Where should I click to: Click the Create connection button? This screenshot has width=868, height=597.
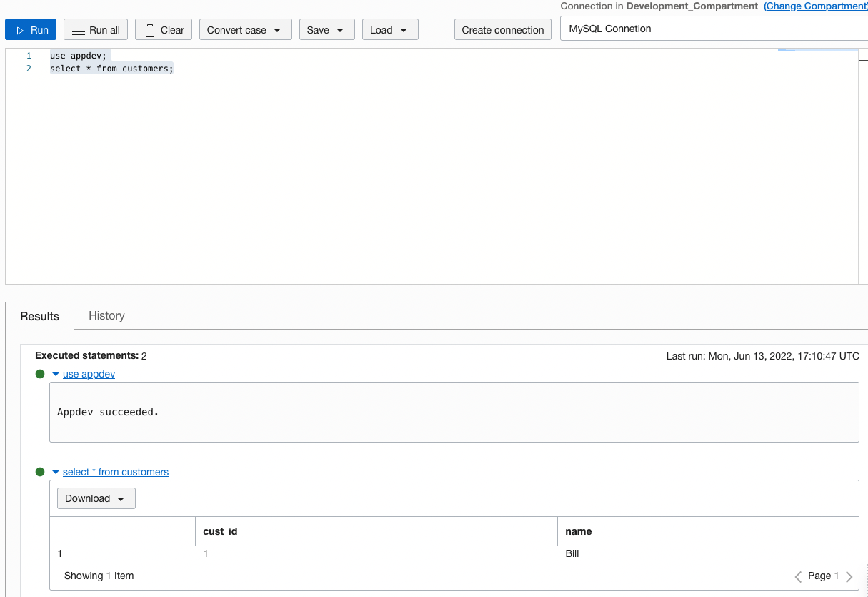click(x=502, y=29)
